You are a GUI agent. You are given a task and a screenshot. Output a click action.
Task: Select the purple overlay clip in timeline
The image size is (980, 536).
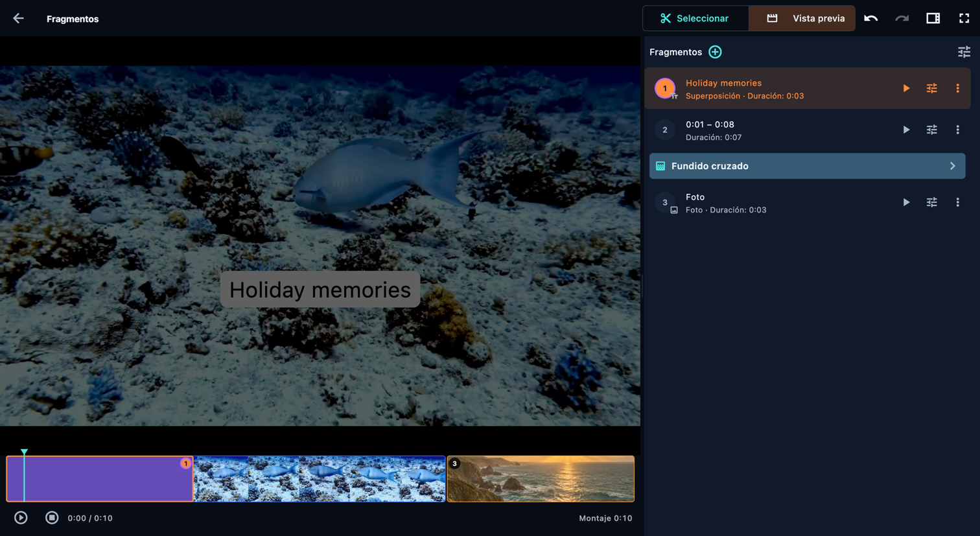click(x=100, y=479)
